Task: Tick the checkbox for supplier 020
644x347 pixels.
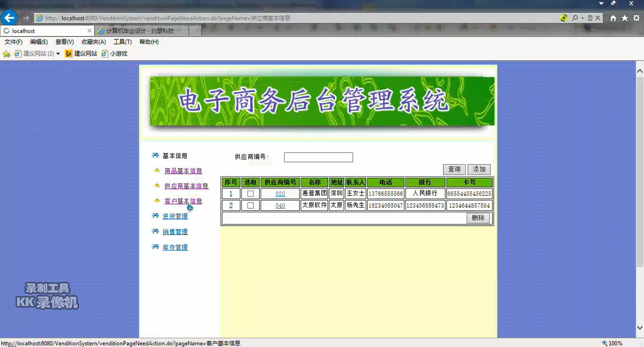Action: [250, 194]
